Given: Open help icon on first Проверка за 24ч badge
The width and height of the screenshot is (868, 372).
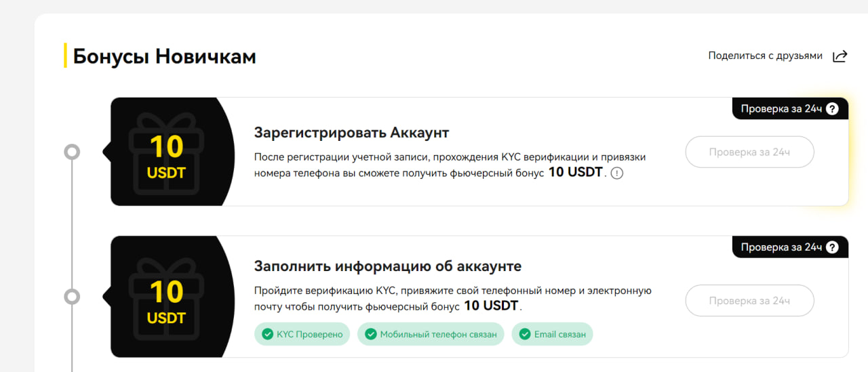Looking at the screenshot, I should click(x=832, y=108).
